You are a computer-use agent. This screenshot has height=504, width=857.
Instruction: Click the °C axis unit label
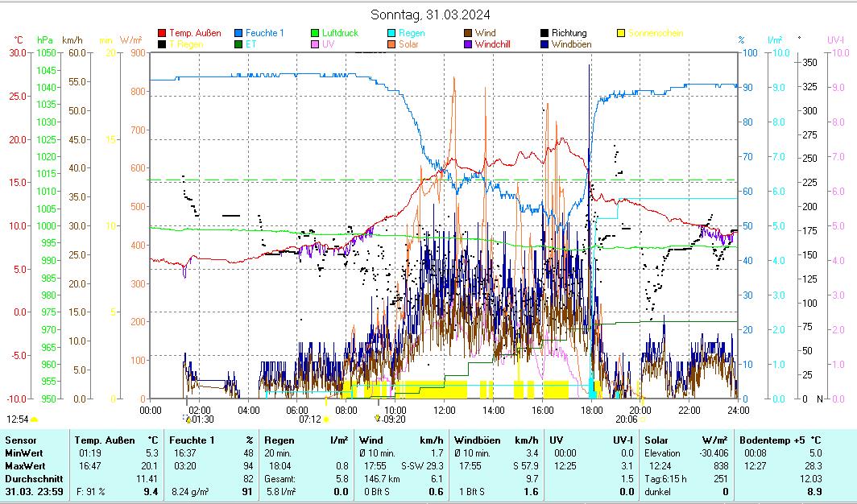19,40
